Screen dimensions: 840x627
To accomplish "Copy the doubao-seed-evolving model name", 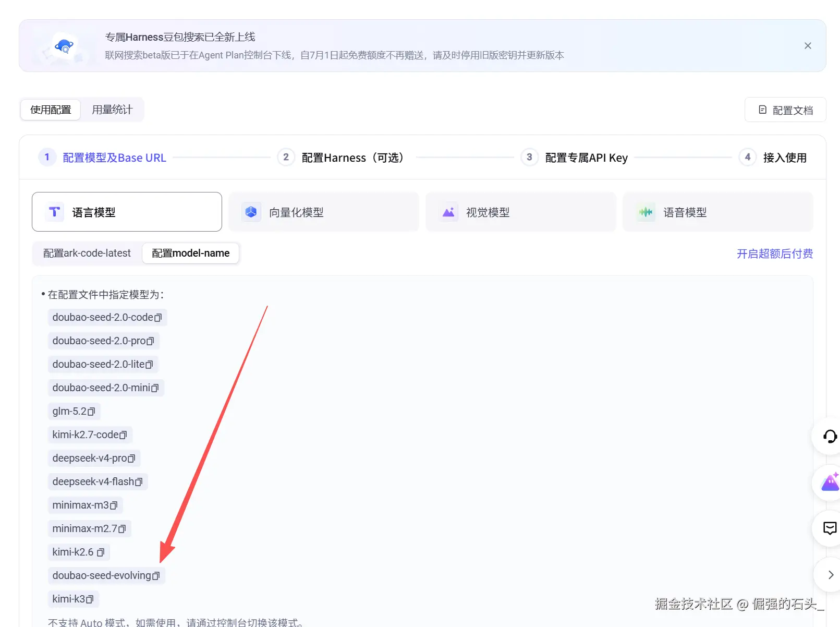I will (156, 576).
